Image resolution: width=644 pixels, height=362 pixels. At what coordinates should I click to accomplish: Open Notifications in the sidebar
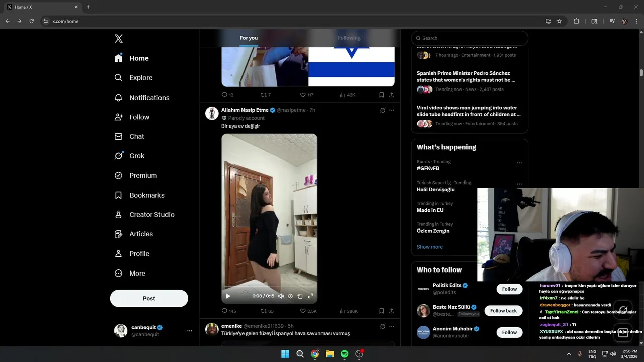coord(142,98)
